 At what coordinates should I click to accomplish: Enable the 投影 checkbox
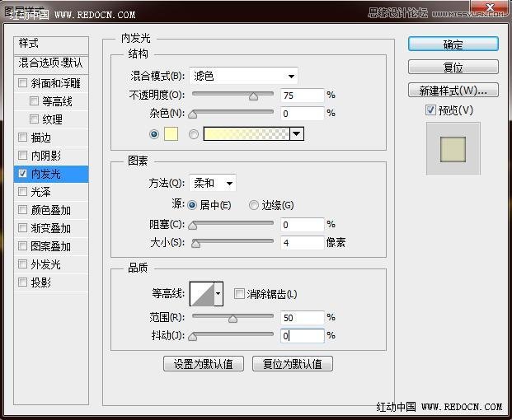[22, 282]
